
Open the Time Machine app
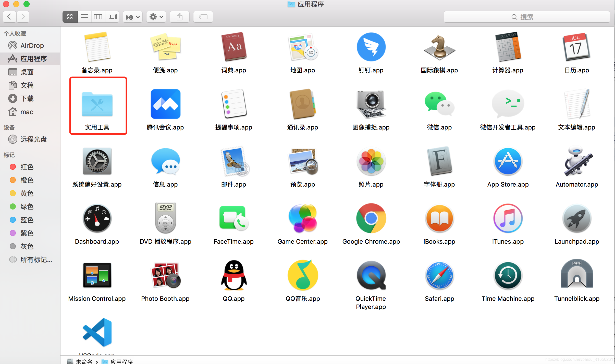click(508, 275)
